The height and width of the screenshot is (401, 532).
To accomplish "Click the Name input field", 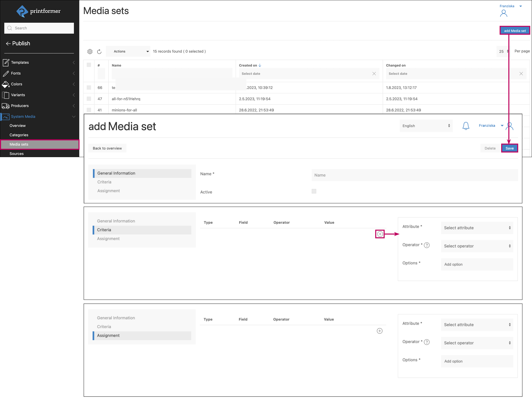I will [x=414, y=175].
